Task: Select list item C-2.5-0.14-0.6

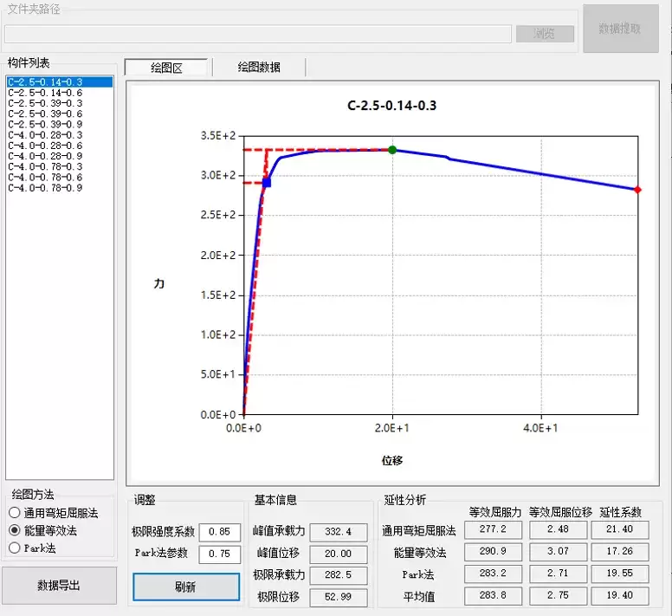Action: [x=60, y=93]
